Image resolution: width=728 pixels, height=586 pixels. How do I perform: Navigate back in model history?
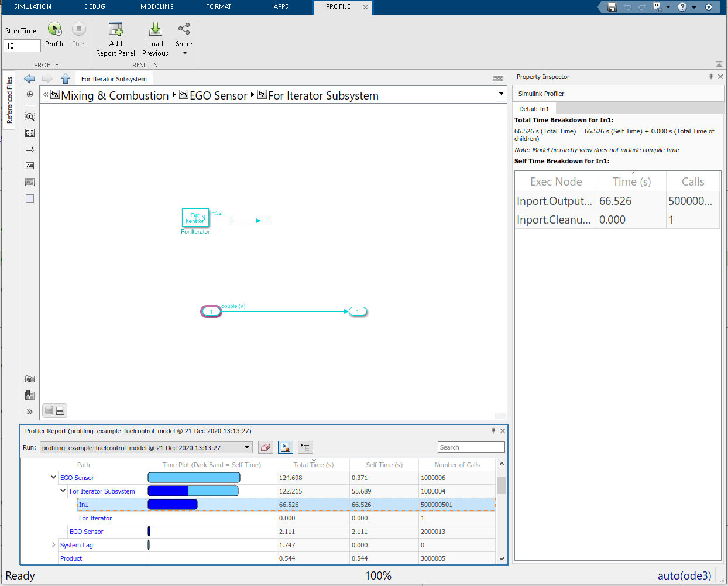tap(29, 78)
